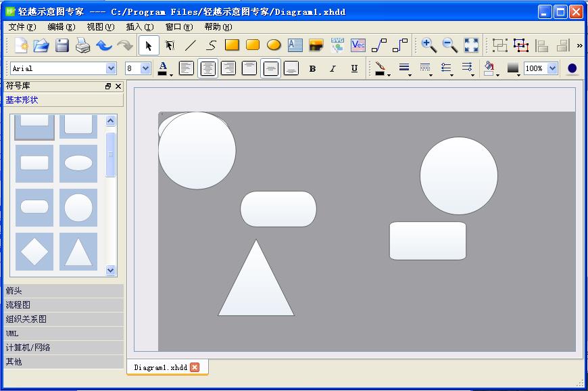Select the pointer selection tool
Screen dimensions: 588x391
[x=149, y=46]
